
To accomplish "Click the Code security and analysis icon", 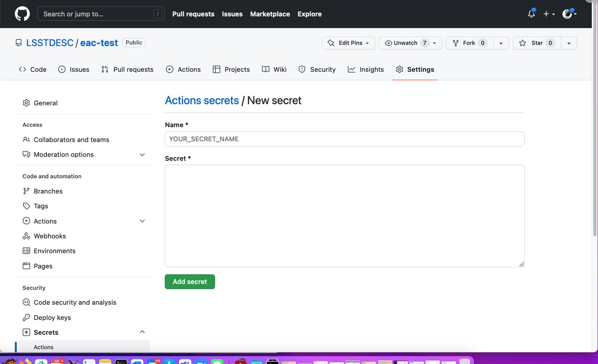I will (x=26, y=302).
